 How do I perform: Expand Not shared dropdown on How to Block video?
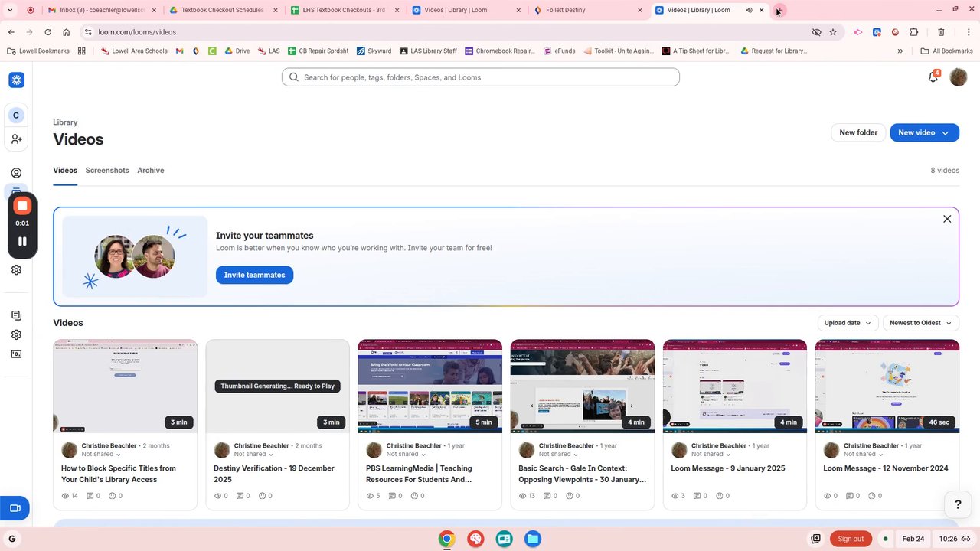(x=102, y=455)
